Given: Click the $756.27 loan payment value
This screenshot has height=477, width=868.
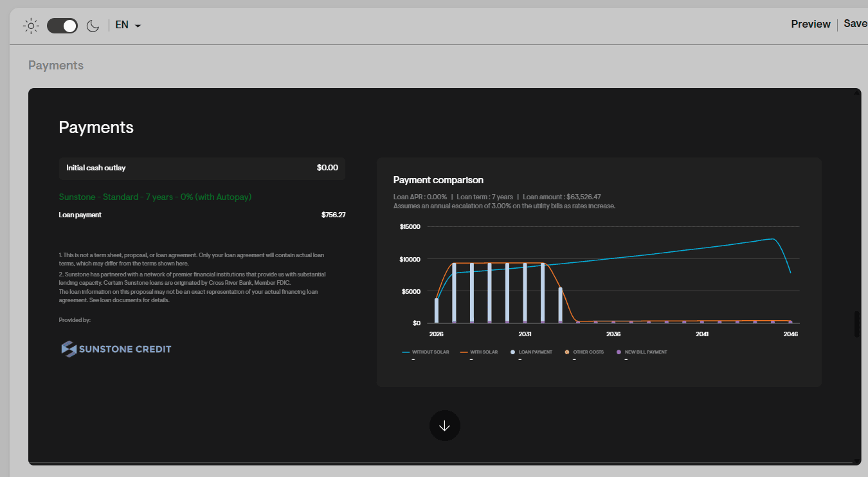Looking at the screenshot, I should click(x=333, y=215).
